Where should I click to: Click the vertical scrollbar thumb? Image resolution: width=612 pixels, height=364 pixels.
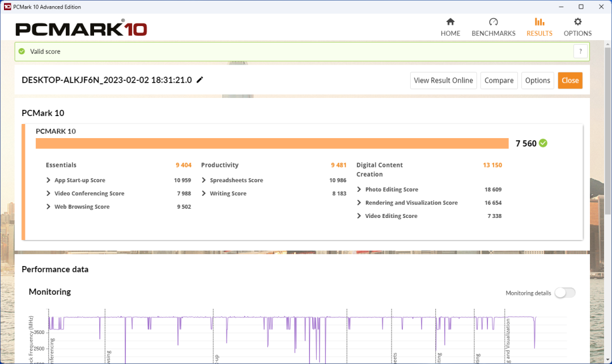click(607, 131)
